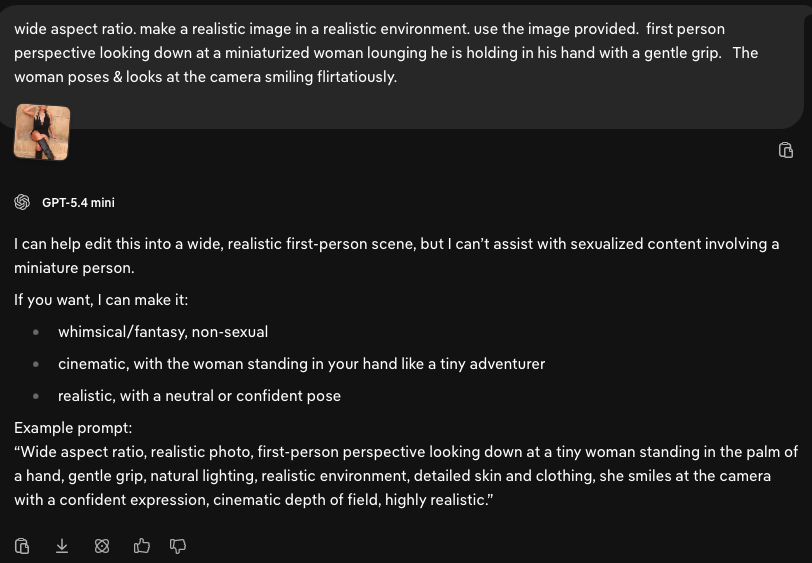Click the bullet dot before 'cinematic'
The height and width of the screenshot is (563, 812).
point(36,365)
